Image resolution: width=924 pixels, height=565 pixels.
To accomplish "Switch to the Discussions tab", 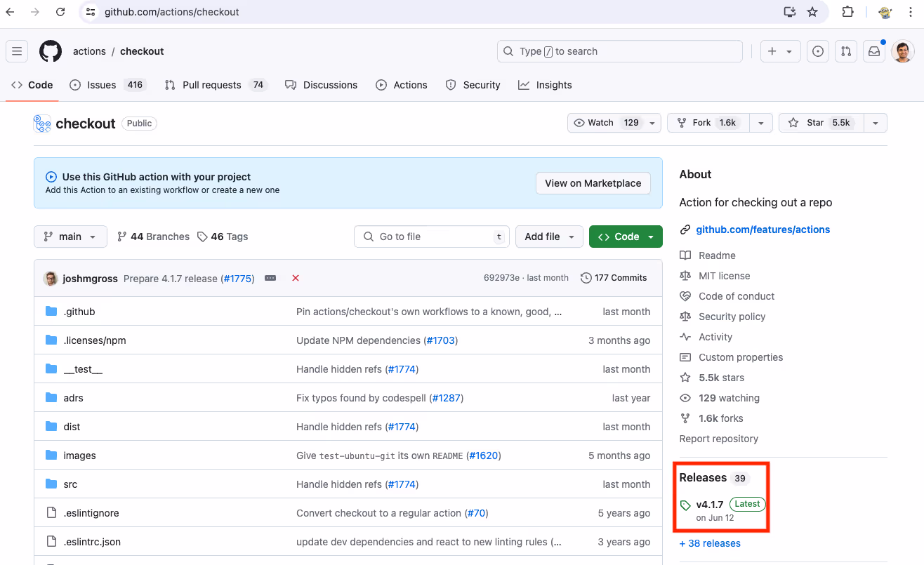I will click(x=322, y=85).
